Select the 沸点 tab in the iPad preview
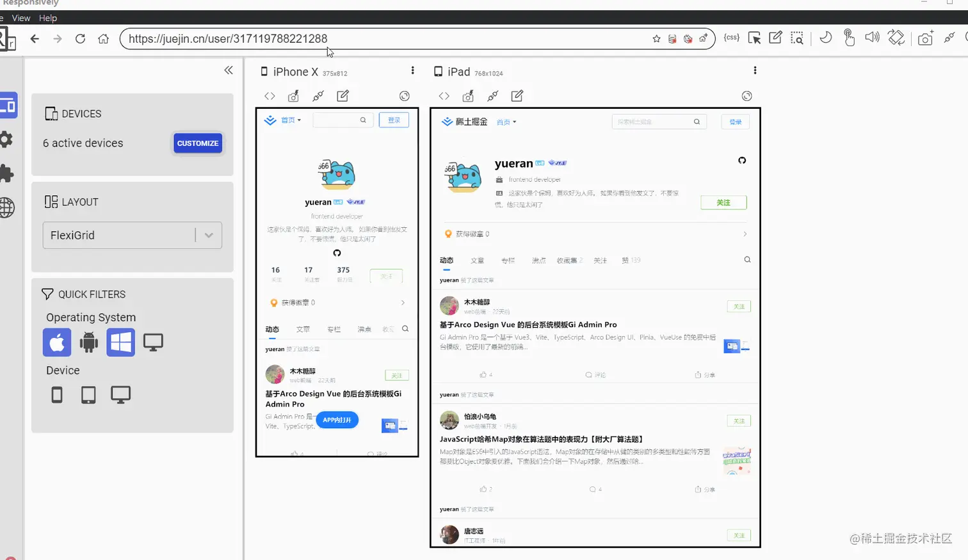Viewport: 968px width, 560px height. coord(539,260)
